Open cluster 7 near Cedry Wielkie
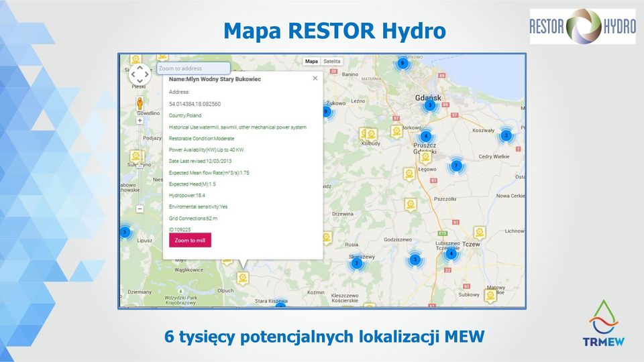Image resolution: width=644 pixels, height=362 pixels. click(x=456, y=166)
